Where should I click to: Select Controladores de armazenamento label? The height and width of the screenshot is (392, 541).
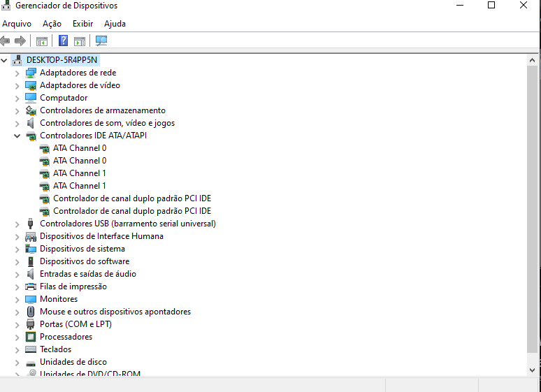pos(103,110)
